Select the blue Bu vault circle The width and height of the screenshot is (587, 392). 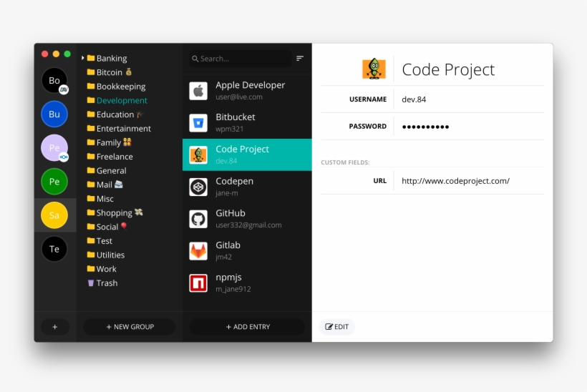coord(54,114)
